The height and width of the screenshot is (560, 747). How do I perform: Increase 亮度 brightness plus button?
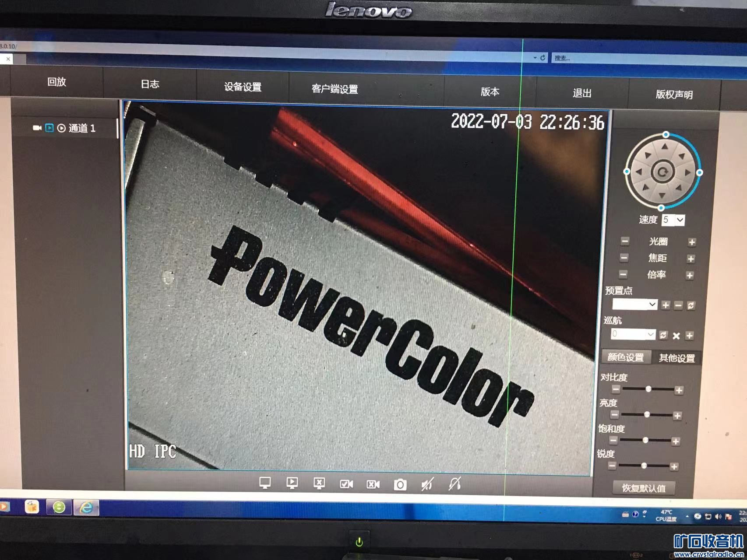(677, 416)
